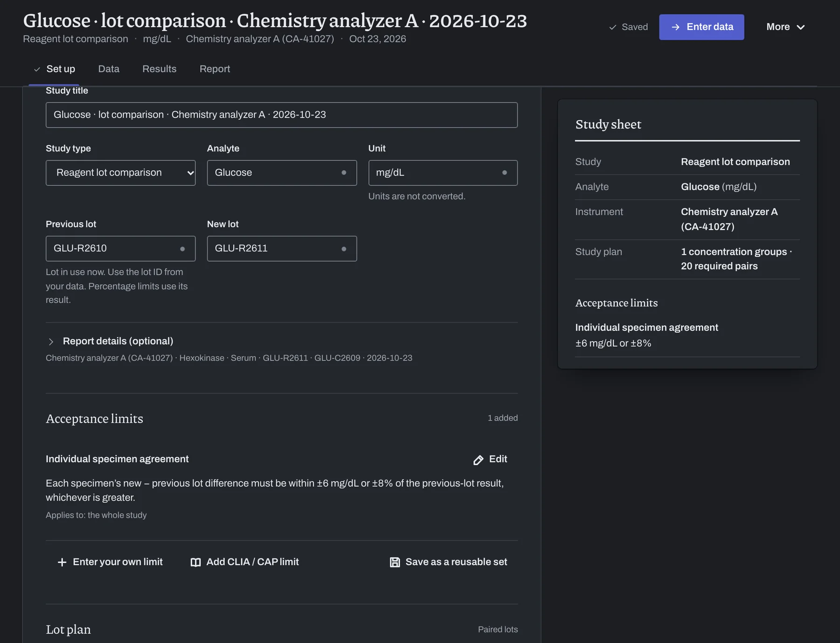Click the Unit field showing mg/dL
This screenshot has width=840, height=643.
click(443, 173)
